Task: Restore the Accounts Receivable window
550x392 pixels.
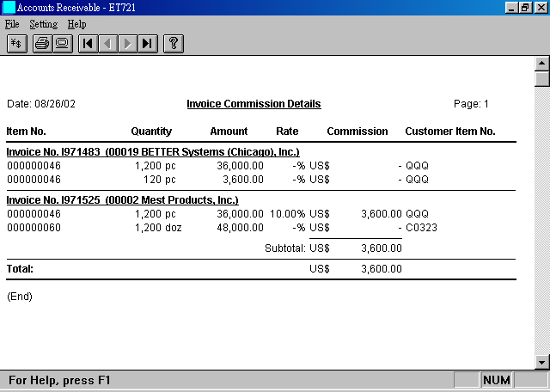Action: click(525, 8)
